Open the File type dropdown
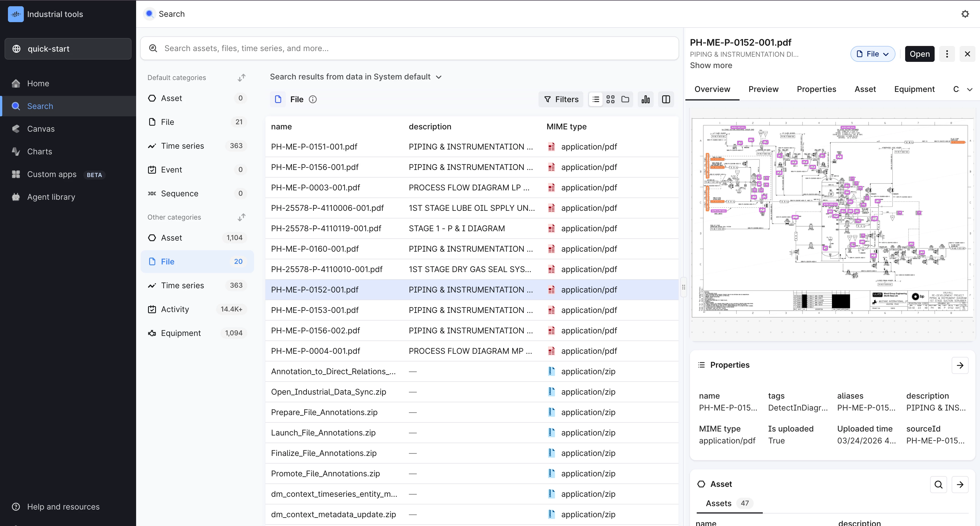This screenshot has width=980, height=526. 872,54
